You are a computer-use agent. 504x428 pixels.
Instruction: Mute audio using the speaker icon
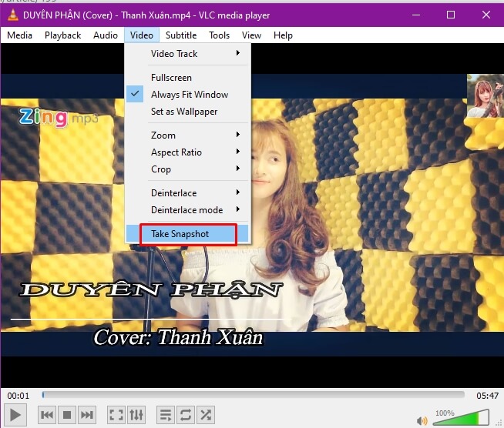(422, 420)
